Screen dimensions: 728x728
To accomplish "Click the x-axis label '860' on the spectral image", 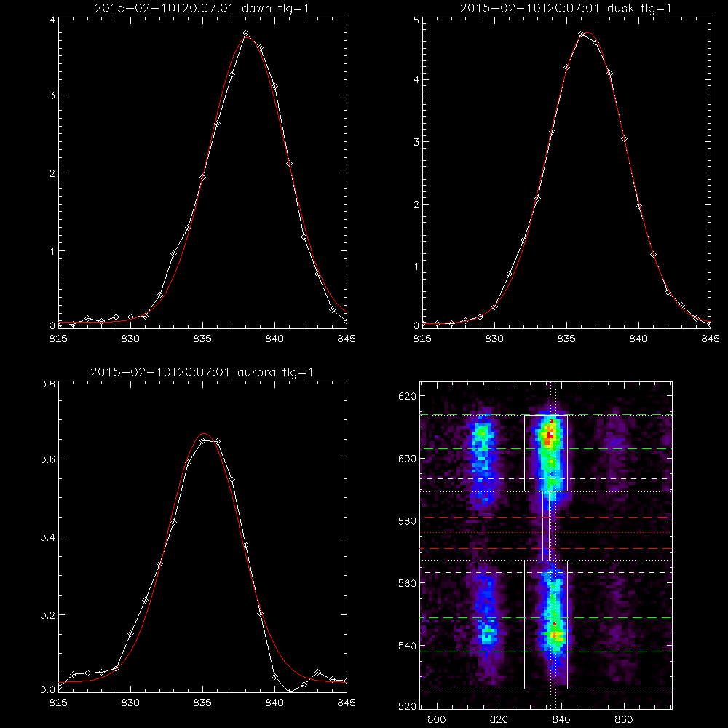I will (x=624, y=720).
